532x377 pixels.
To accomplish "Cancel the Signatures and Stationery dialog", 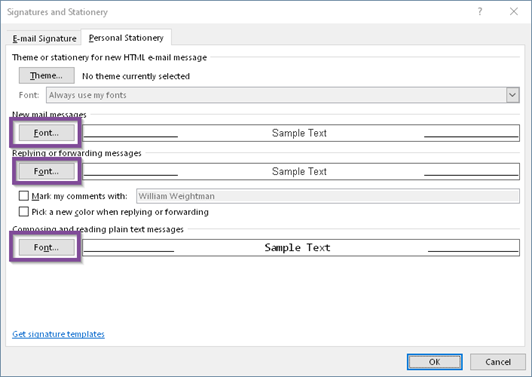I will pos(498,362).
